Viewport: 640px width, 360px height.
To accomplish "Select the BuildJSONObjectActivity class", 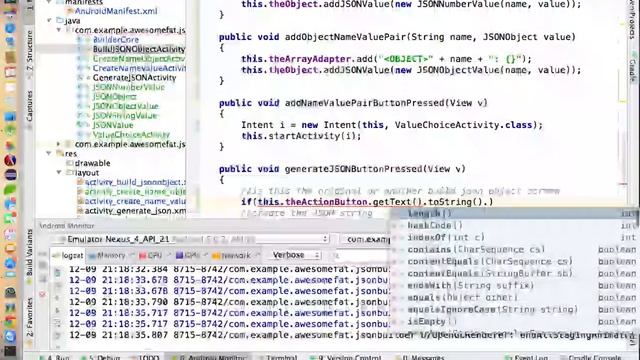I will pyautogui.click(x=139, y=49).
